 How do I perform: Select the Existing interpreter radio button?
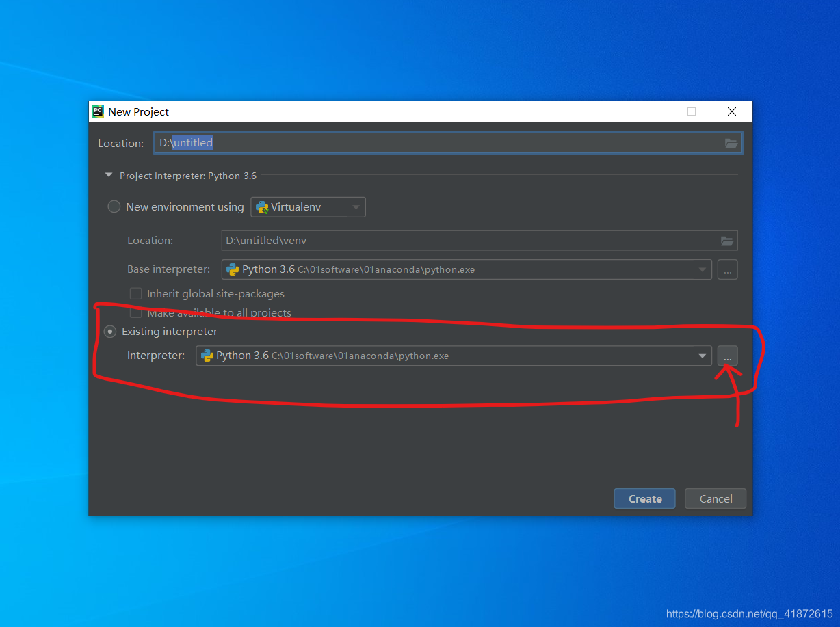pos(109,332)
